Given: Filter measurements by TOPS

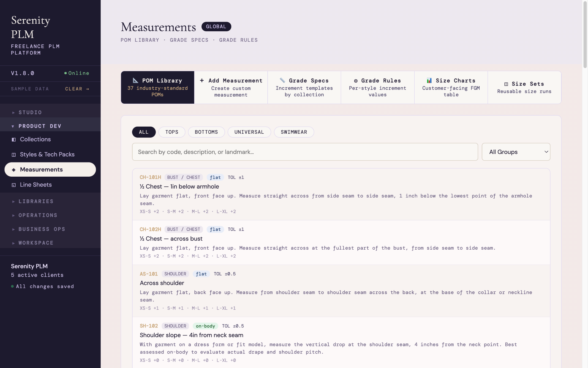Looking at the screenshot, I should (x=172, y=132).
